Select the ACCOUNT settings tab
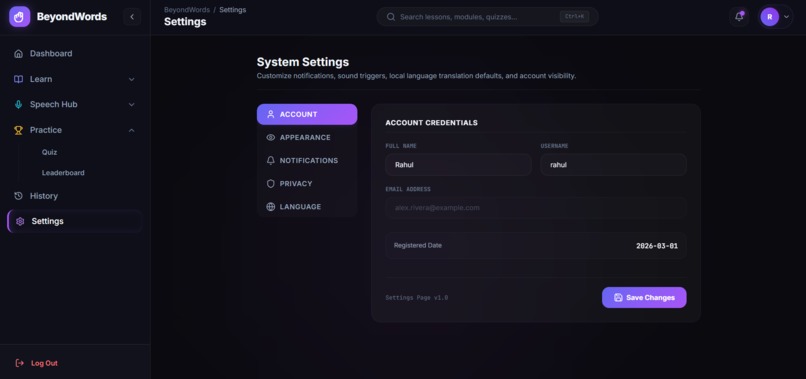Image resolution: width=806 pixels, height=379 pixels. [x=307, y=114]
